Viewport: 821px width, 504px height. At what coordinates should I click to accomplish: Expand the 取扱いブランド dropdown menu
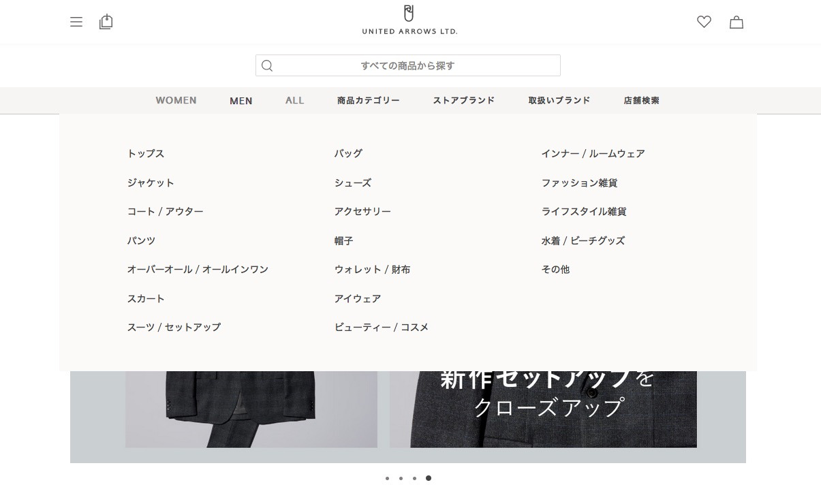(559, 100)
